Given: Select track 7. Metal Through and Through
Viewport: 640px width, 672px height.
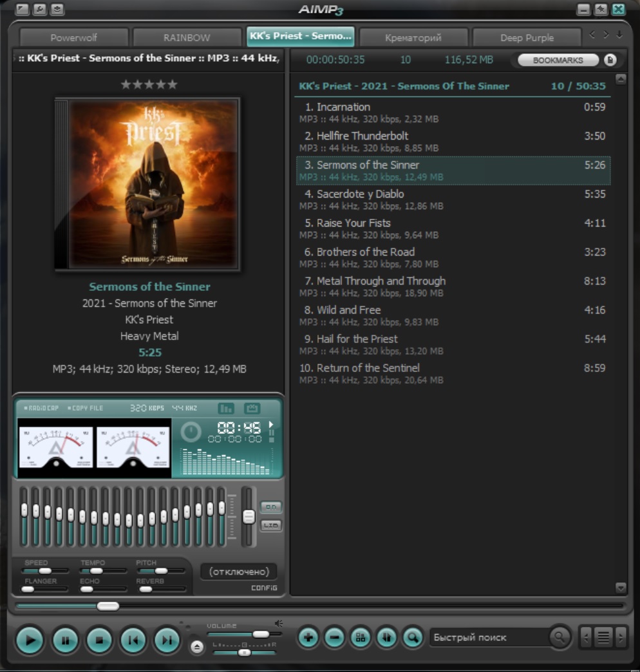Looking at the screenshot, I should (453, 286).
